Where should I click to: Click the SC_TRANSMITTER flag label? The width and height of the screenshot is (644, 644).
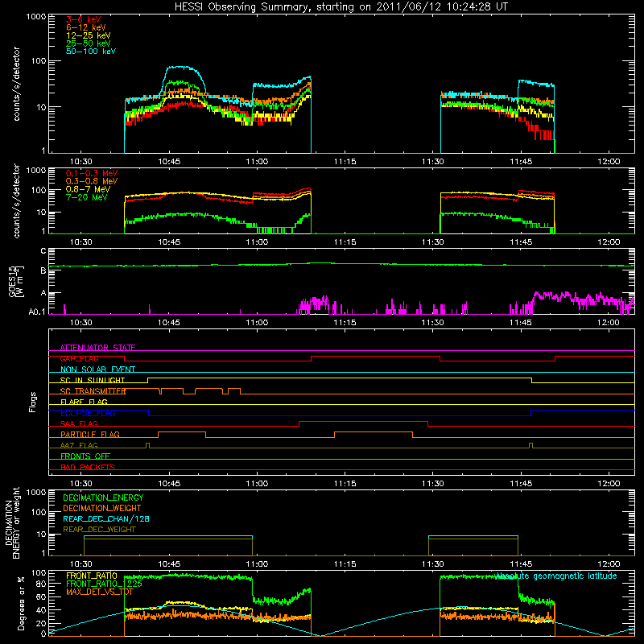click(93, 391)
